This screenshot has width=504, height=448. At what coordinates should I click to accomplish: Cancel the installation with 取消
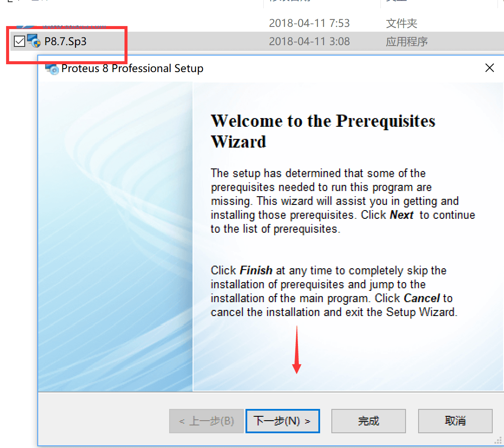tap(455, 421)
